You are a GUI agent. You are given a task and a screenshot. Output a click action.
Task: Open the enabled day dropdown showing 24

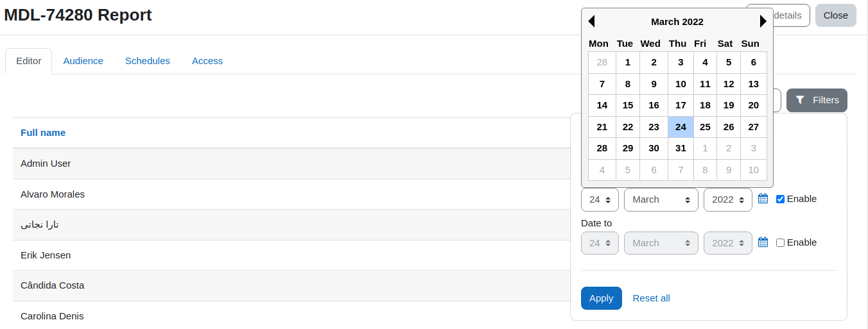[x=600, y=199]
